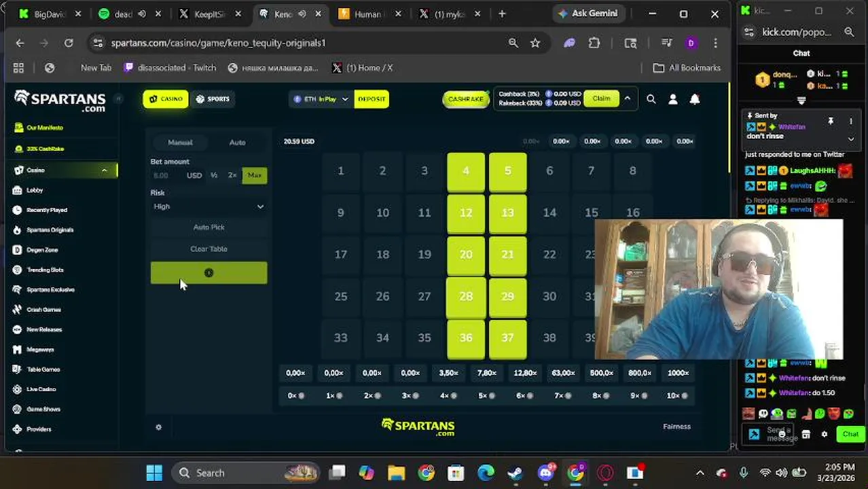This screenshot has width=868, height=489.
Task: Open the Fairness link
Action: point(676,427)
